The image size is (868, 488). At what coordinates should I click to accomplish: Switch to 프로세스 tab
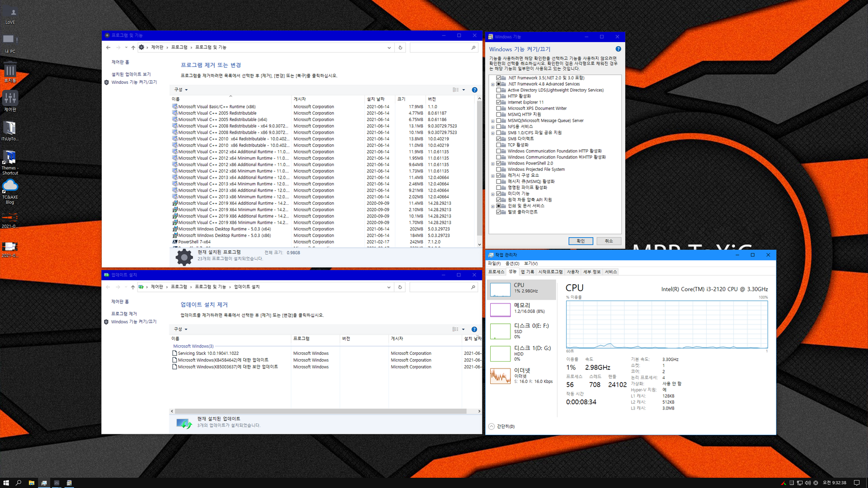tap(496, 272)
